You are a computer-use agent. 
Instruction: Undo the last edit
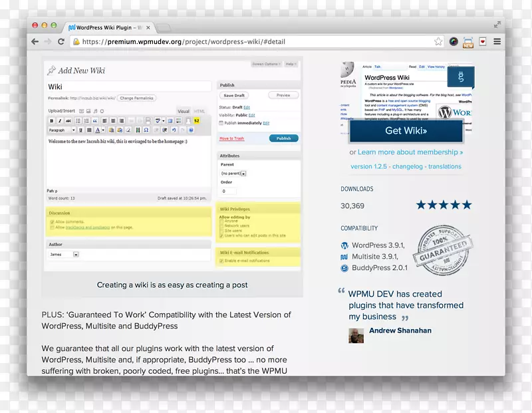tap(174, 130)
